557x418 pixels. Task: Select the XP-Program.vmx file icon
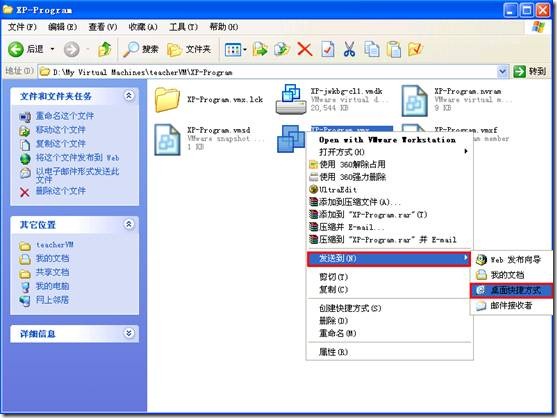click(291, 139)
